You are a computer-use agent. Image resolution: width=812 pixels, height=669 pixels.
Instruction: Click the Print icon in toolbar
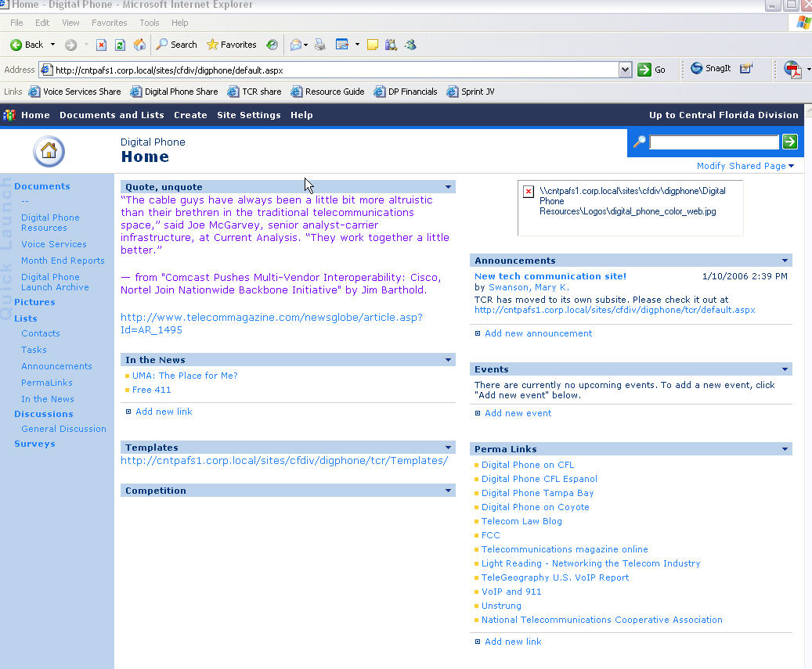[x=320, y=45]
